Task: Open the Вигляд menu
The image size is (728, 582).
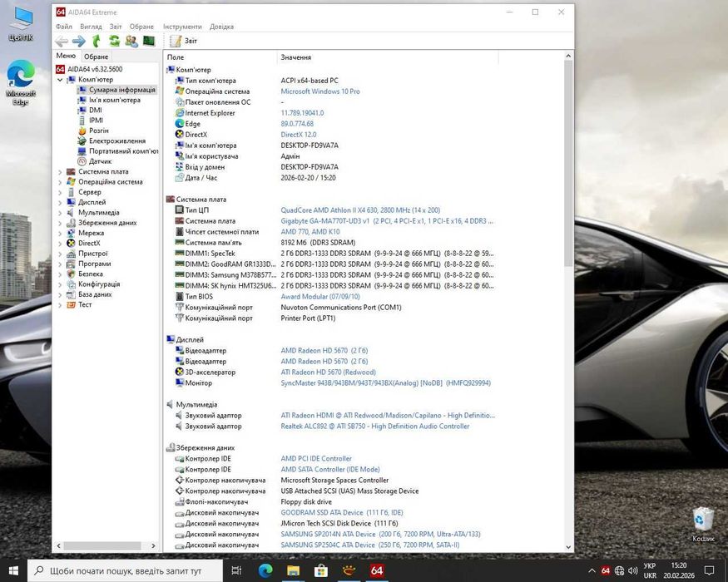Action: [91, 27]
